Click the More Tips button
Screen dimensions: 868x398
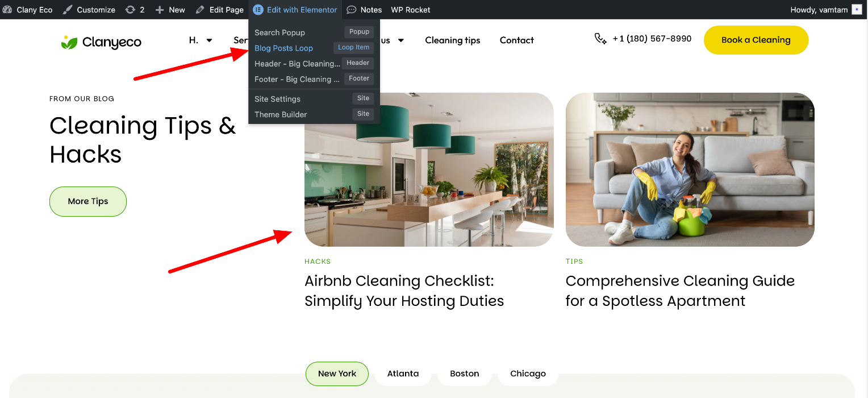click(x=88, y=201)
